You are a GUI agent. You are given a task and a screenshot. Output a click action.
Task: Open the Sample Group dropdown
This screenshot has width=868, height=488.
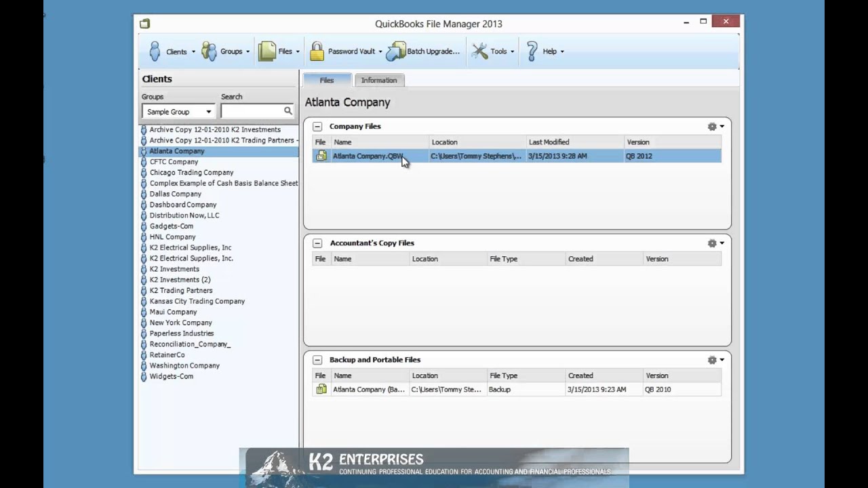click(178, 112)
